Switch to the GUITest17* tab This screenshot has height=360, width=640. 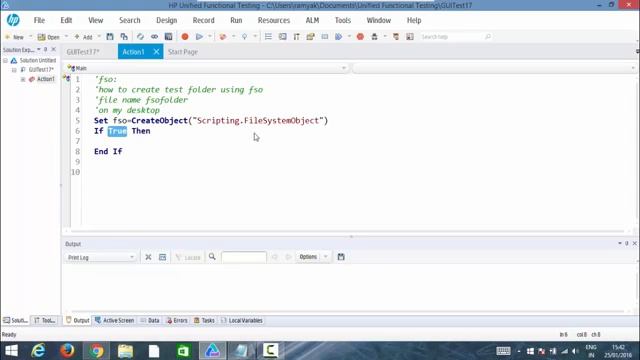pyautogui.click(x=83, y=52)
